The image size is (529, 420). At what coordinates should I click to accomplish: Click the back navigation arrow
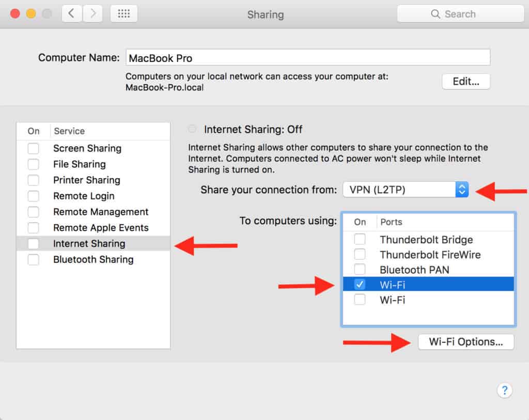pyautogui.click(x=71, y=14)
